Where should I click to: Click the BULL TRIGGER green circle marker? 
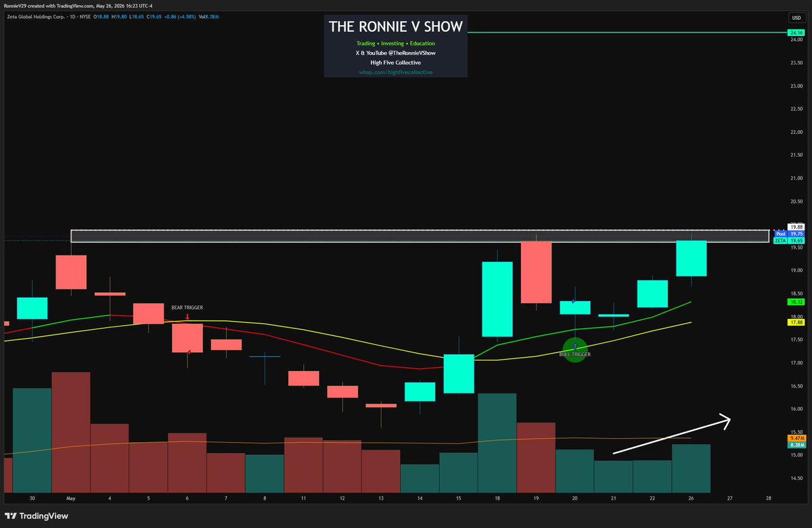click(x=574, y=349)
